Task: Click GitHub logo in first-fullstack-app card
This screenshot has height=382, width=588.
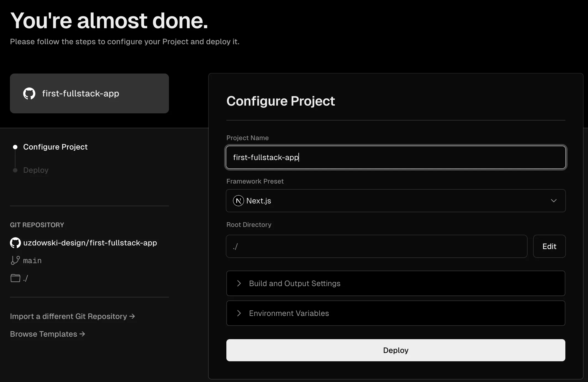Action: tap(29, 93)
